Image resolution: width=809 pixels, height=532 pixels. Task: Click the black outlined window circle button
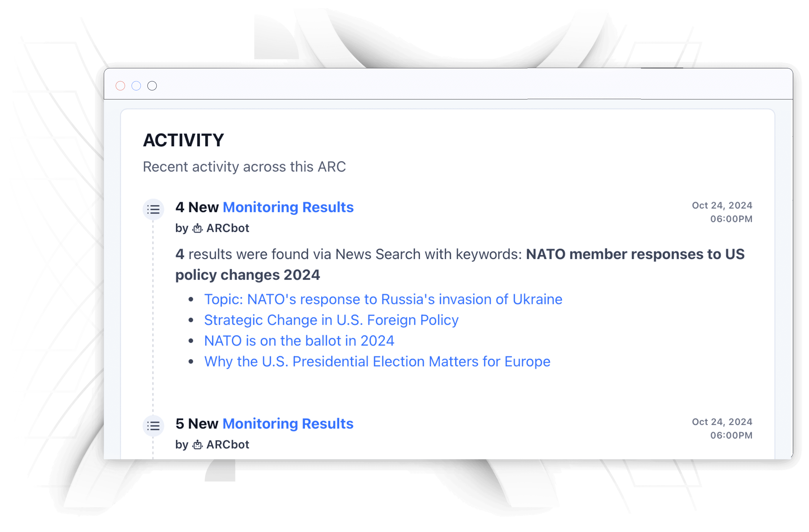coord(152,86)
